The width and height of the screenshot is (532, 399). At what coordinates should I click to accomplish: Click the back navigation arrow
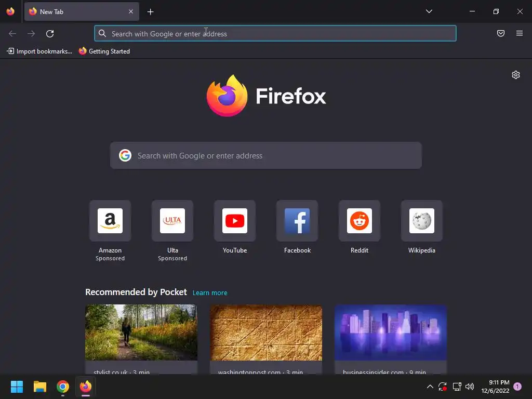[x=12, y=34]
